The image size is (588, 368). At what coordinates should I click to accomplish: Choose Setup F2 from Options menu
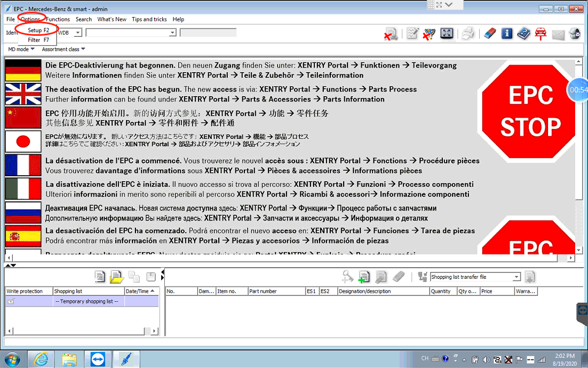coord(38,30)
